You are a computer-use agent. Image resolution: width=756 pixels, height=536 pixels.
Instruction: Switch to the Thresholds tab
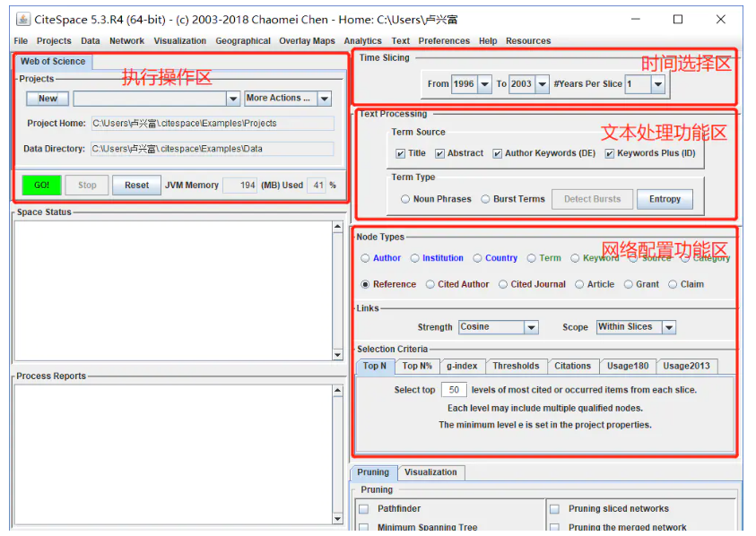click(x=516, y=367)
